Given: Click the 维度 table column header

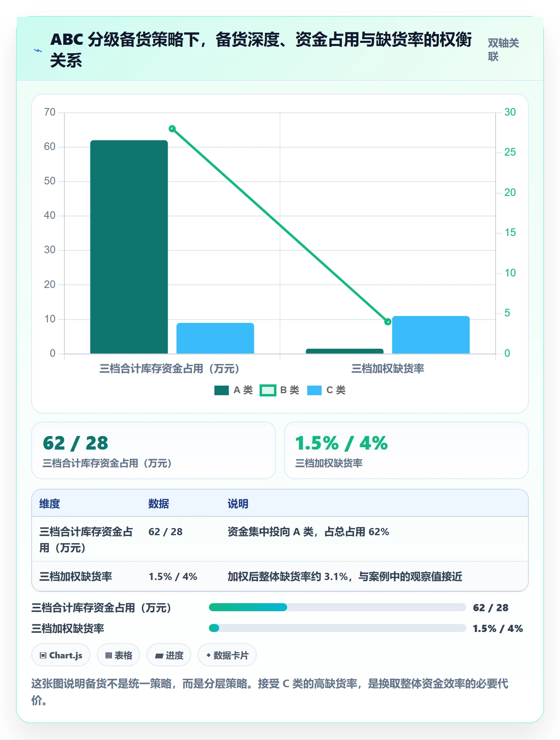Looking at the screenshot, I should 50,504.
